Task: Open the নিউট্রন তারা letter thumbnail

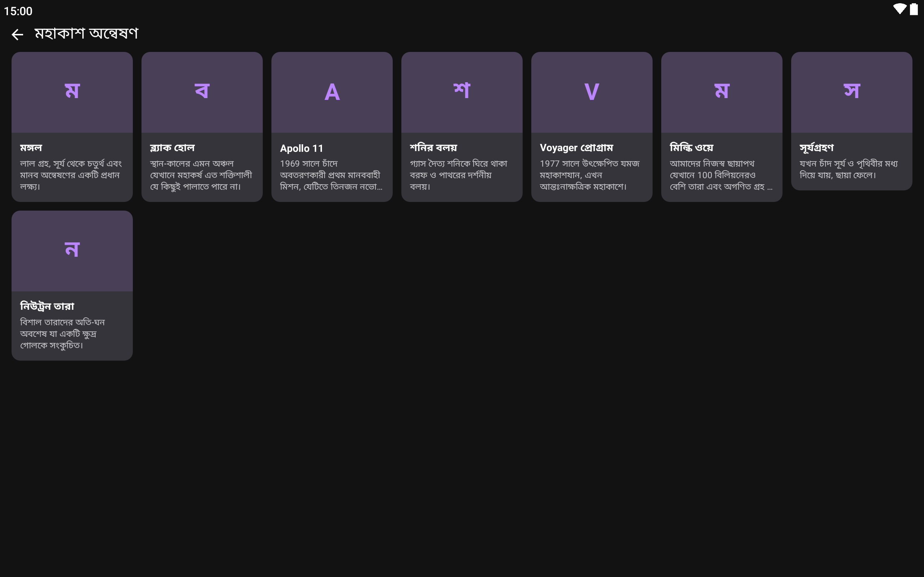Action: [72, 251]
